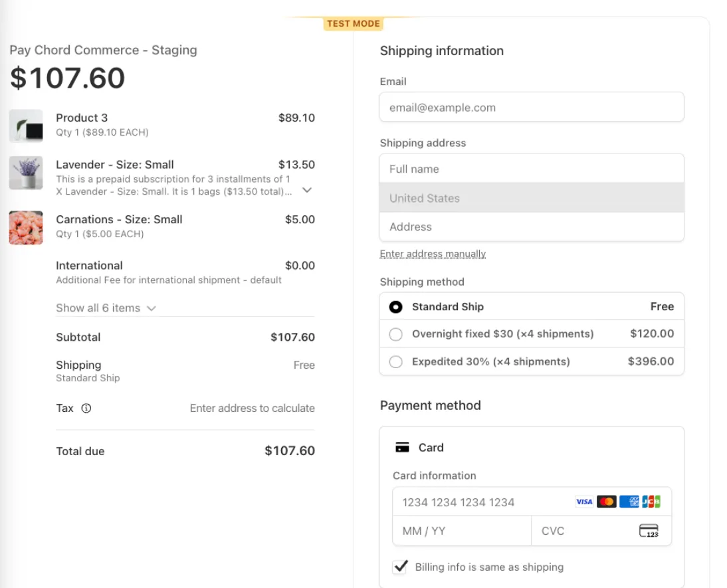Open the Product 3 thumbnail

point(26,126)
